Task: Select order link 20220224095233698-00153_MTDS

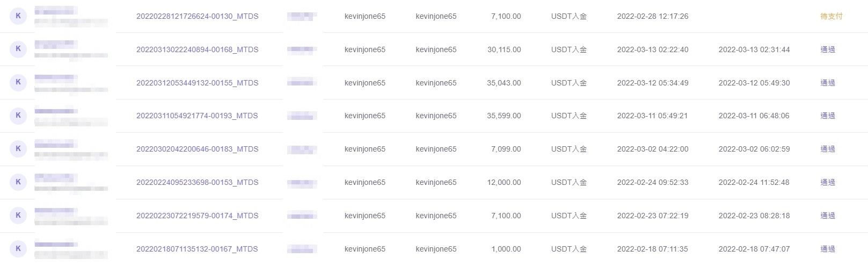Action: coord(197,182)
